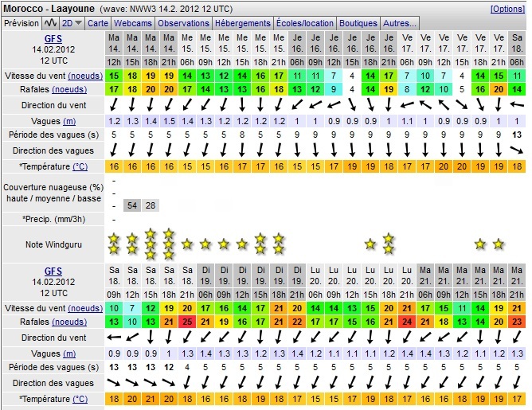Click cloud cover cell showing 28
This screenshot has width=532, height=410.
(x=151, y=205)
